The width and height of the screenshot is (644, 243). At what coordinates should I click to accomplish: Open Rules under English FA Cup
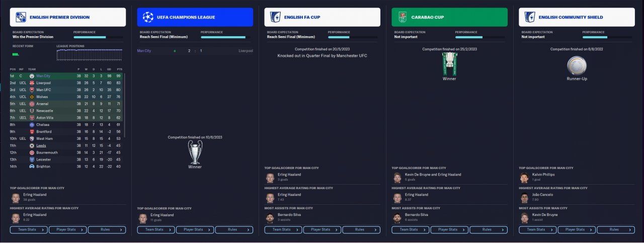(361, 229)
